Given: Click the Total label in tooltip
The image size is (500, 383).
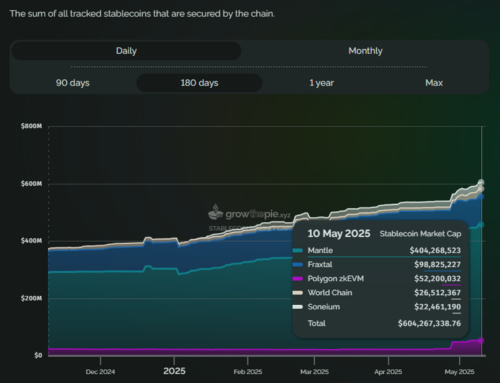Looking at the screenshot, I should pos(316,323).
